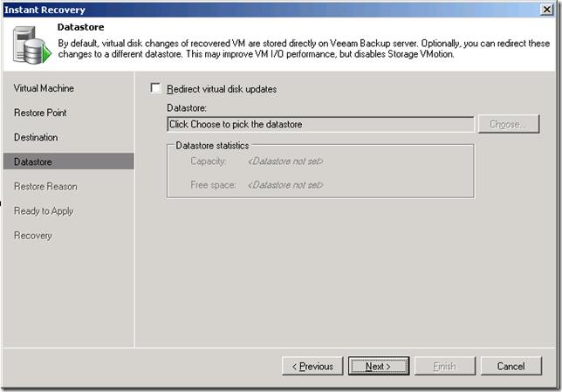
Task: Go to the Virtual Machine step
Action: pos(44,88)
